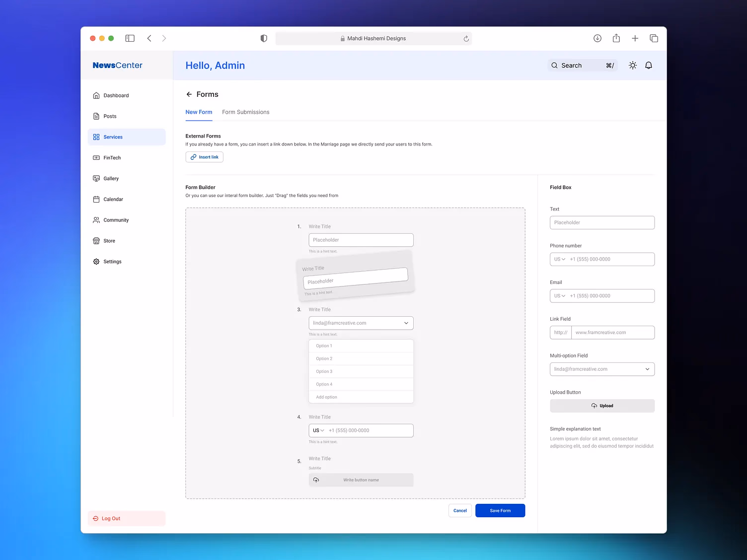
Task: Click the Field Box Upload button
Action: (x=602, y=406)
